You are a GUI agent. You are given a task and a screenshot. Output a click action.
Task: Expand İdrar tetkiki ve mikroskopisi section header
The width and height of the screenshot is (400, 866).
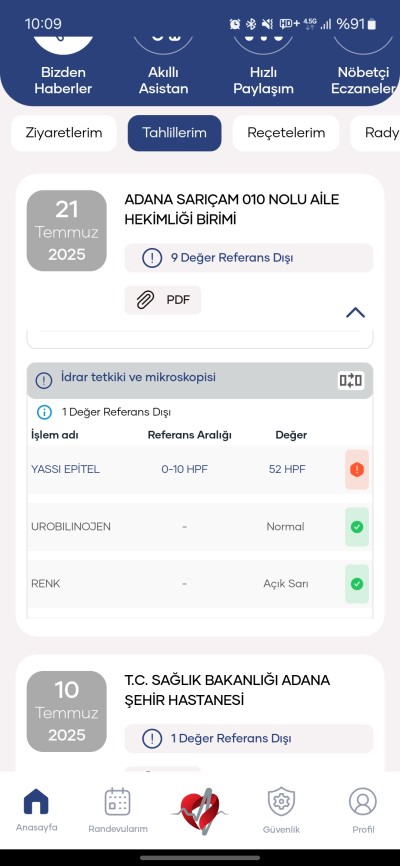pos(200,380)
